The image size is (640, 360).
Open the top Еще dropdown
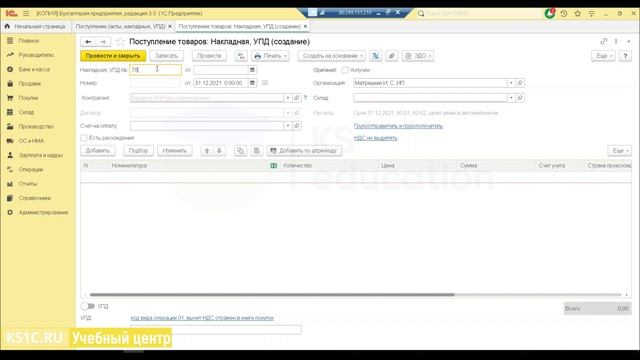click(x=603, y=56)
